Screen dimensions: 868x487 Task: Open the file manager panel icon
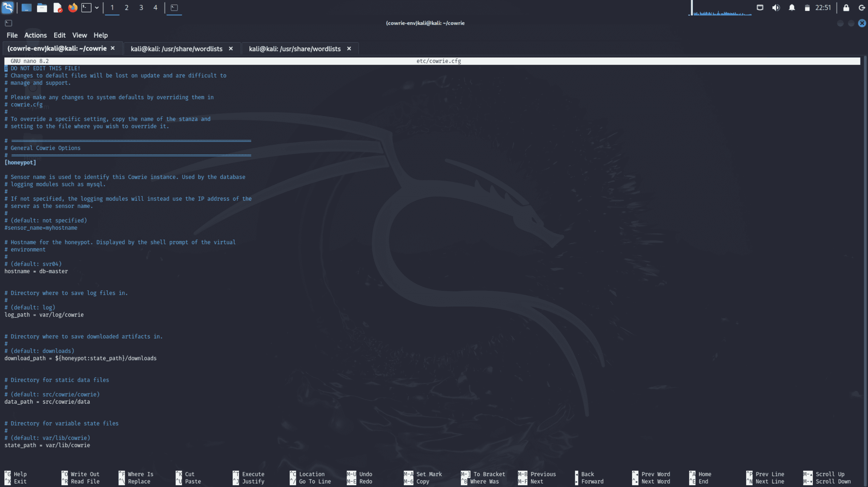click(42, 7)
